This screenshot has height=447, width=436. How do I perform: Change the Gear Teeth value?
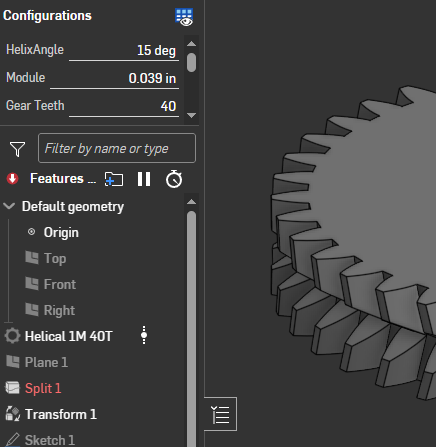click(124, 107)
